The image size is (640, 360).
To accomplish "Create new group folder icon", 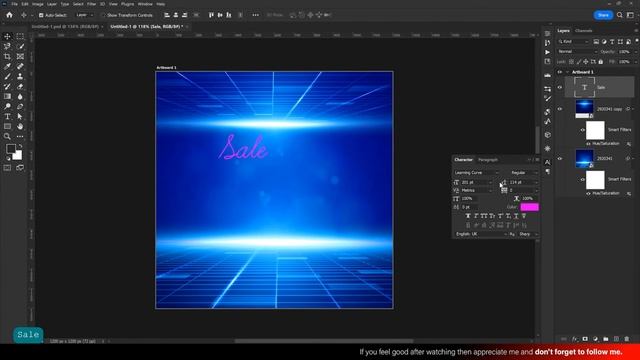I will 606,339.
